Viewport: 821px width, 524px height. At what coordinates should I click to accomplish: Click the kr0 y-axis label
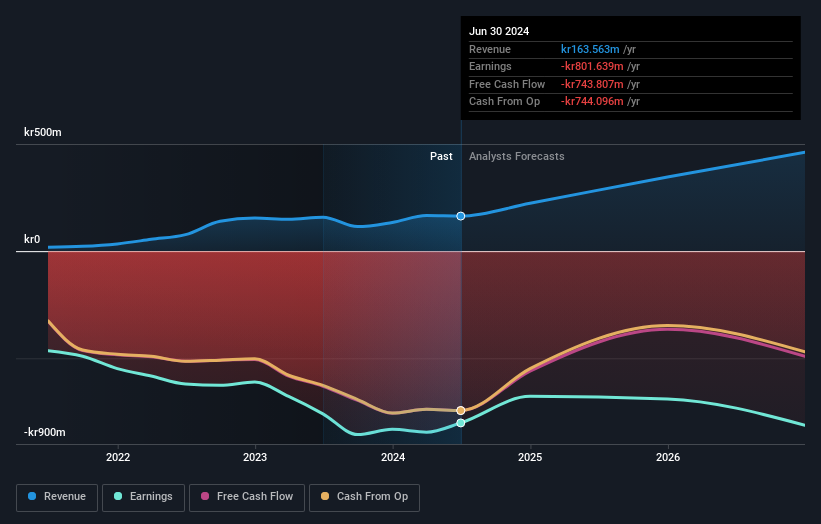point(32,239)
